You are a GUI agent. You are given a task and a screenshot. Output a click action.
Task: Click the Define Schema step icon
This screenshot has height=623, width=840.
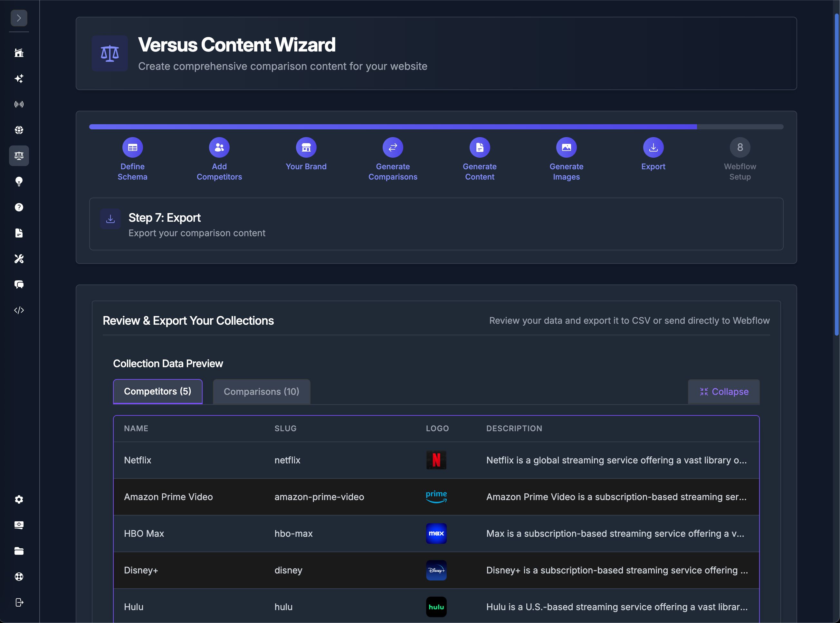pyautogui.click(x=132, y=147)
